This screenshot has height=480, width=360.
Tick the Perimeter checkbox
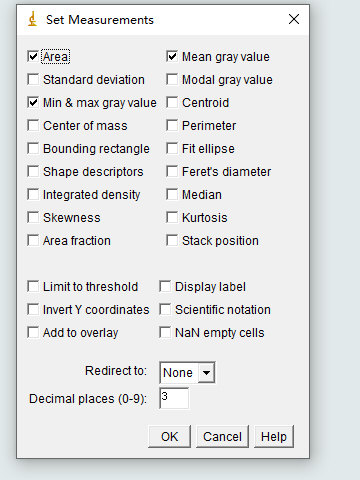(172, 125)
